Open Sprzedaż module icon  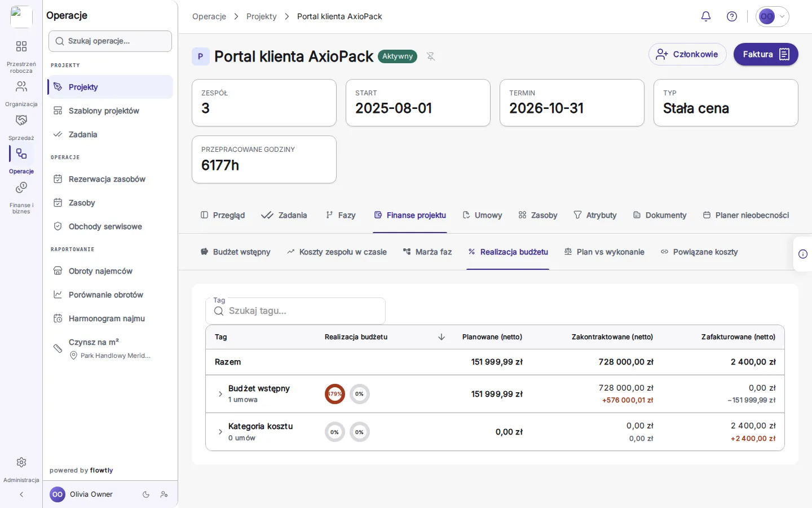(x=21, y=127)
